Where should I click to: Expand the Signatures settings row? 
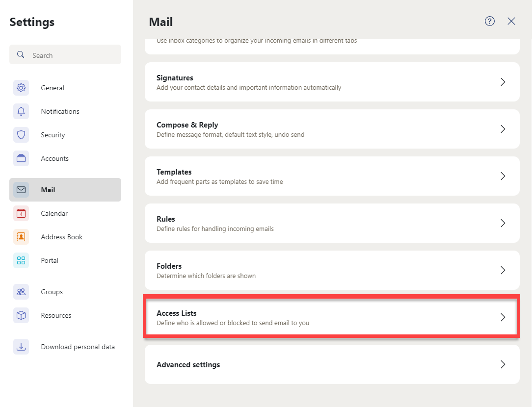tap(332, 82)
